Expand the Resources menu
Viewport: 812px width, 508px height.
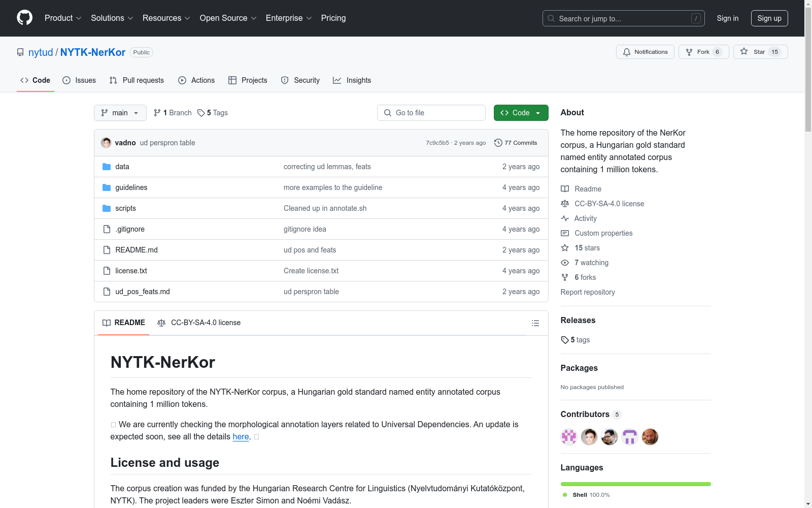pos(166,18)
